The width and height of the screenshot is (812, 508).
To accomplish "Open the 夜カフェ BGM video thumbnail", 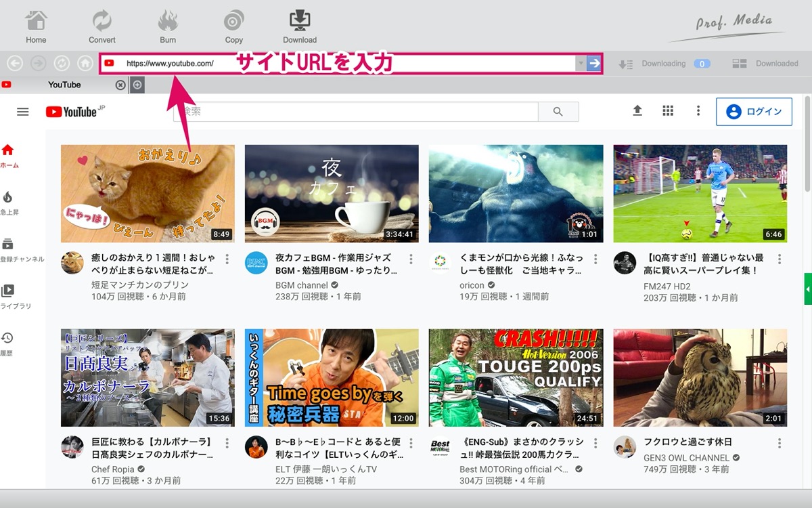I will tap(332, 194).
